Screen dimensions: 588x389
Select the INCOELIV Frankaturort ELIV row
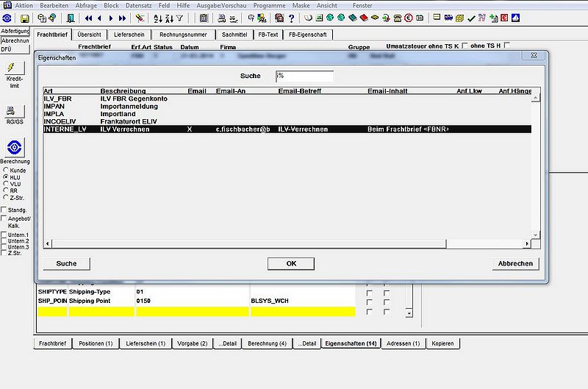287,121
